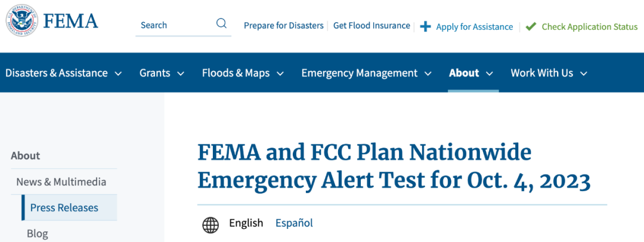Open the Grants navigation menu
This screenshot has height=242, width=644.
point(154,73)
